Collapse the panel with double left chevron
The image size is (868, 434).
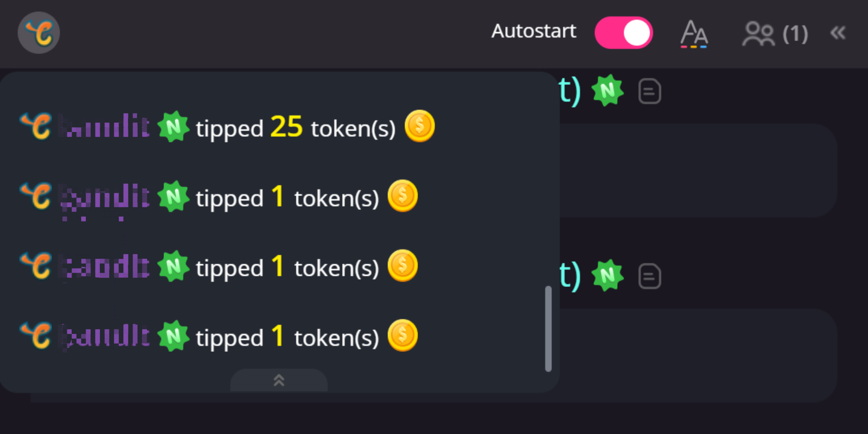pos(838,33)
